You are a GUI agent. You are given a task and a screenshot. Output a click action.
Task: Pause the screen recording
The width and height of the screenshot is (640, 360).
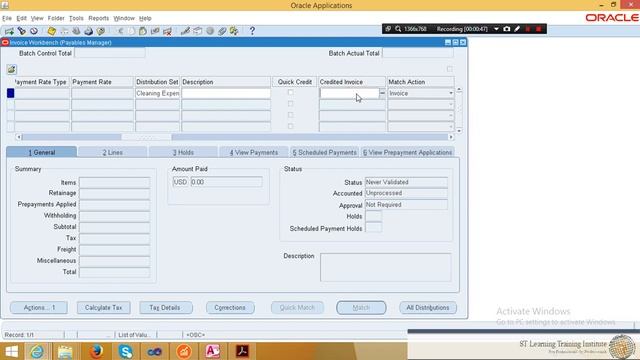pos(528,29)
